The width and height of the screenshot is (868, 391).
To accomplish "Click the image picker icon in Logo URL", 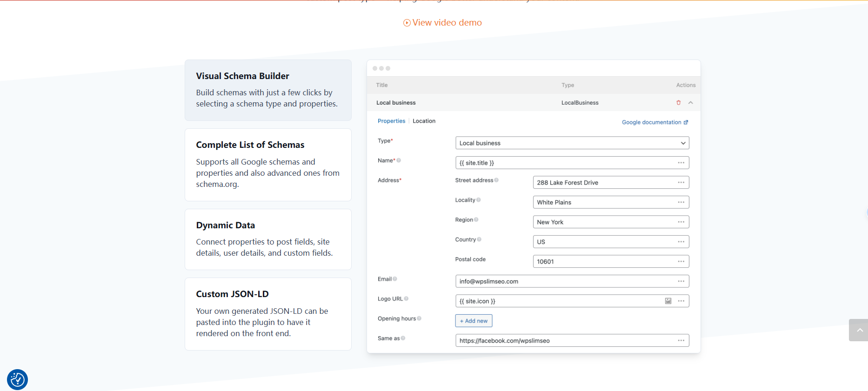I will 668,301.
